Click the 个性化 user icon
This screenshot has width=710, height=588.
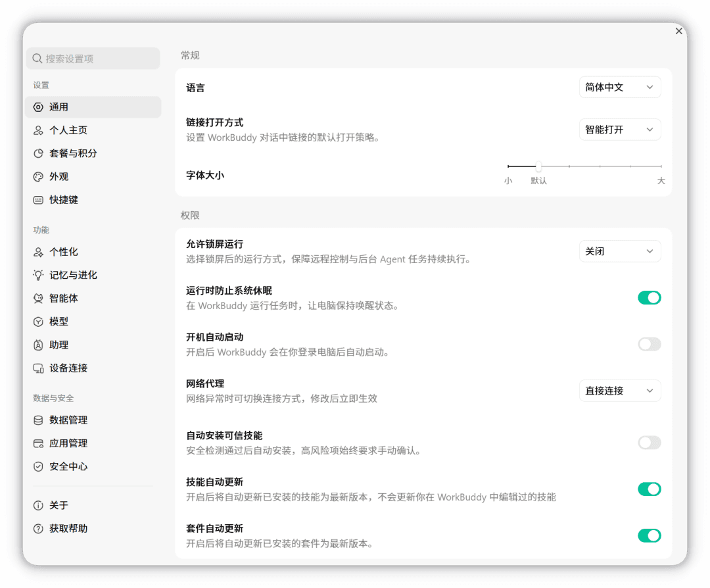(39, 252)
